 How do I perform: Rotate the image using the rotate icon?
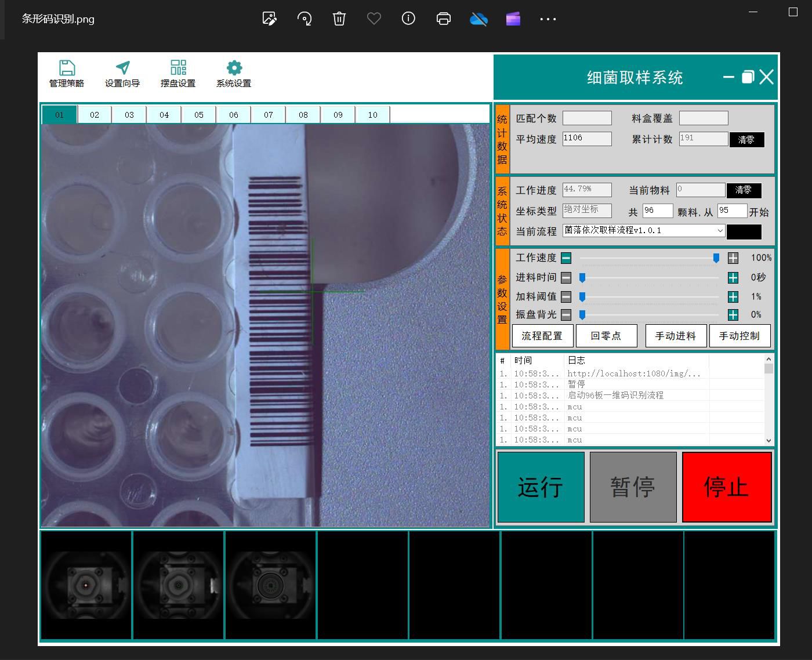304,19
